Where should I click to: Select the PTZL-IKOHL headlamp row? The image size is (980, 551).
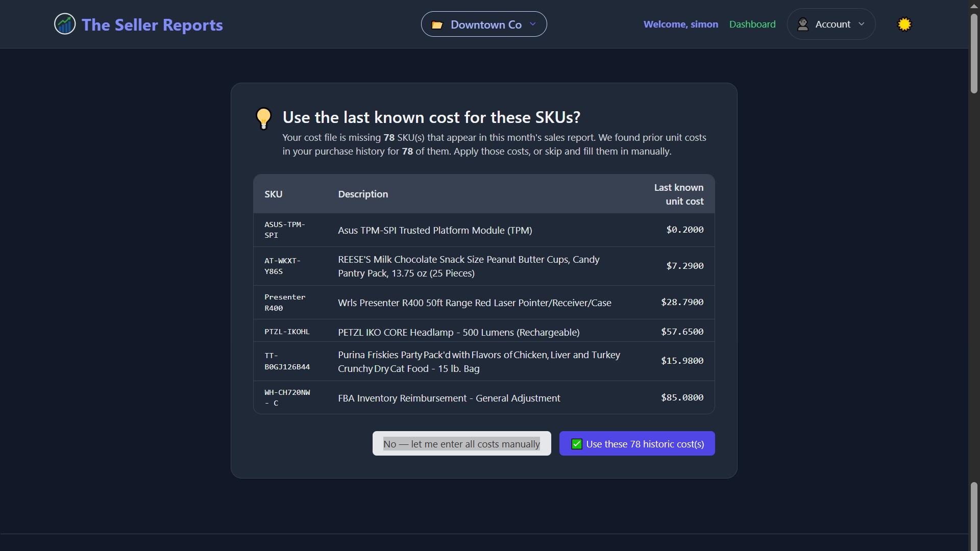(484, 331)
